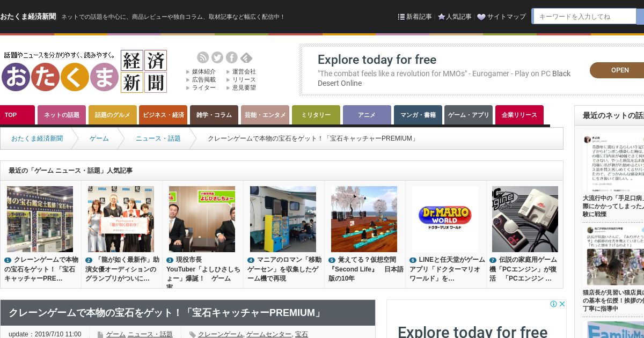
Task: Open the RSS feed icon
Action: tap(203, 57)
